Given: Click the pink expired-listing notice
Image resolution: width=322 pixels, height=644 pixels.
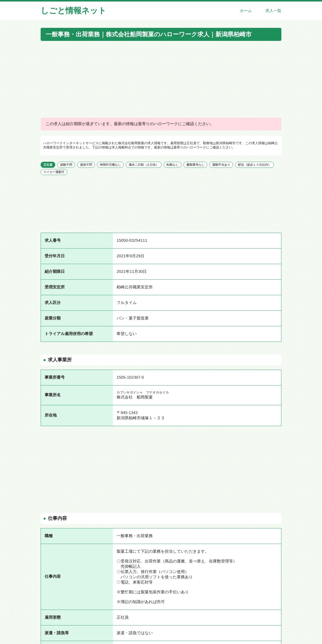Looking at the screenshot, I should [161, 124].
